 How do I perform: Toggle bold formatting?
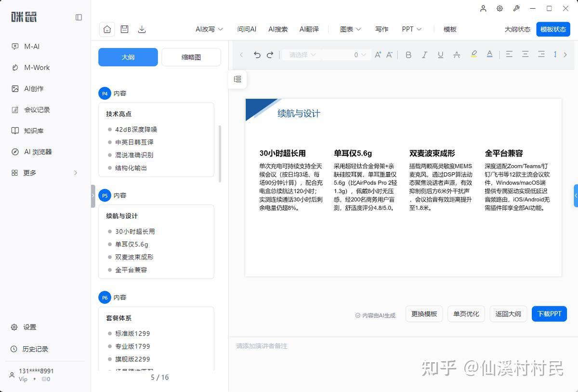pyautogui.click(x=408, y=55)
